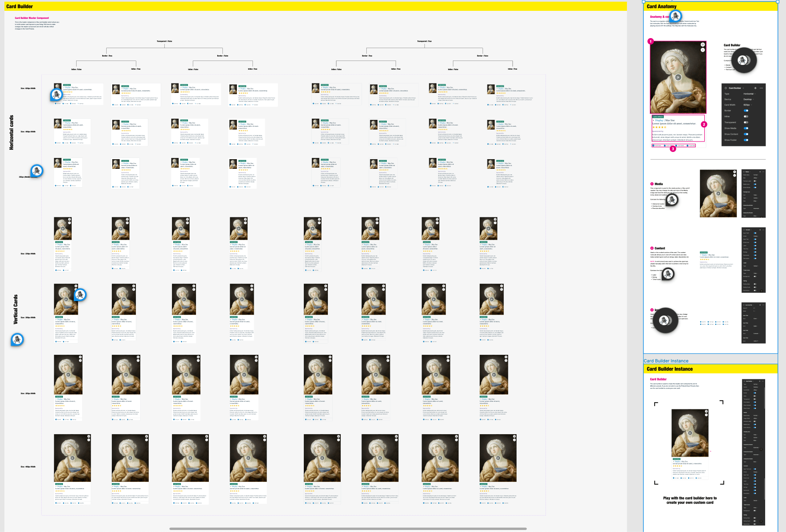
Task: Click the bookmark icon on the Card Anatomy portrait
Action: coord(702,45)
